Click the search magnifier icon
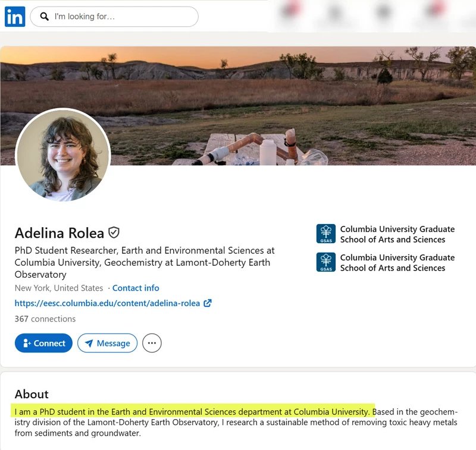 coord(44,17)
